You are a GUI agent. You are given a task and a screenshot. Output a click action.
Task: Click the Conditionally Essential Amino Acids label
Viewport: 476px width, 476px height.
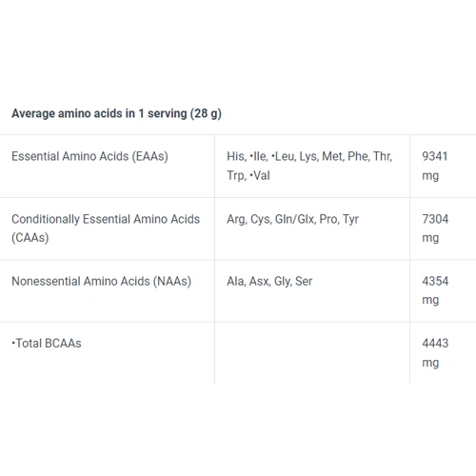pos(106,228)
